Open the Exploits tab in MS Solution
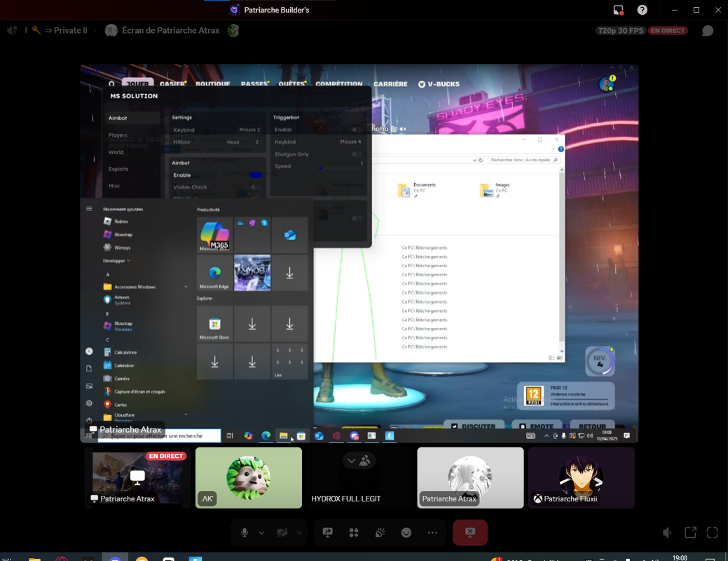Image resolution: width=728 pixels, height=561 pixels. pyautogui.click(x=118, y=169)
